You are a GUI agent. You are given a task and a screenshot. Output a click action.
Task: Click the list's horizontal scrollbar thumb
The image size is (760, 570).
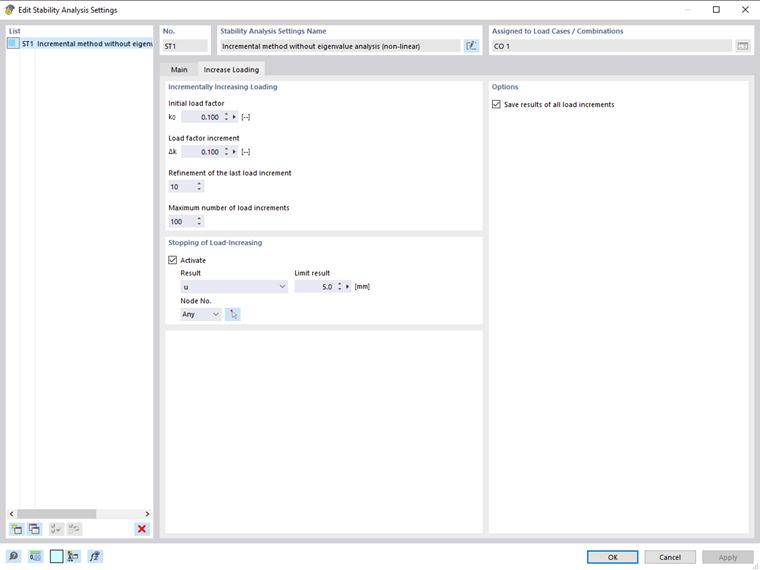[x=57, y=514]
